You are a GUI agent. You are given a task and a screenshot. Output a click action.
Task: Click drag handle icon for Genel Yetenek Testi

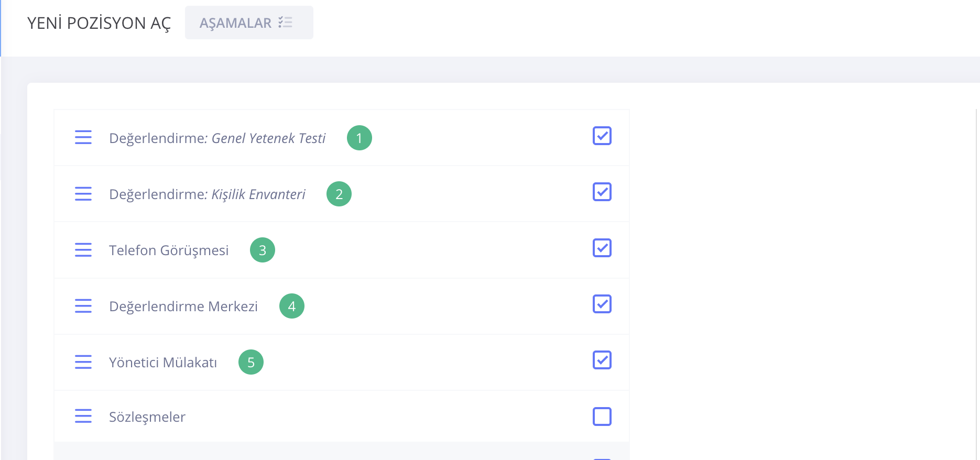coord(83,137)
